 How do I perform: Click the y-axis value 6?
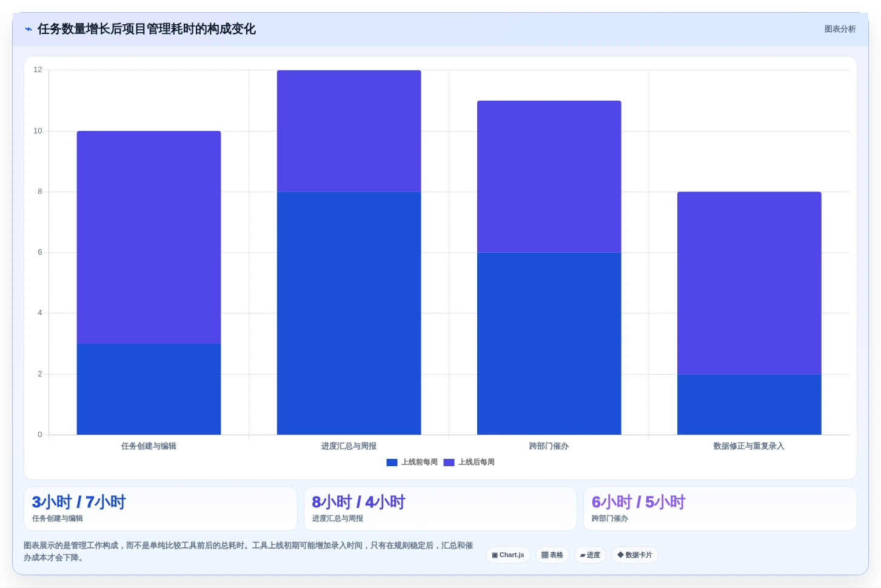[x=40, y=252]
